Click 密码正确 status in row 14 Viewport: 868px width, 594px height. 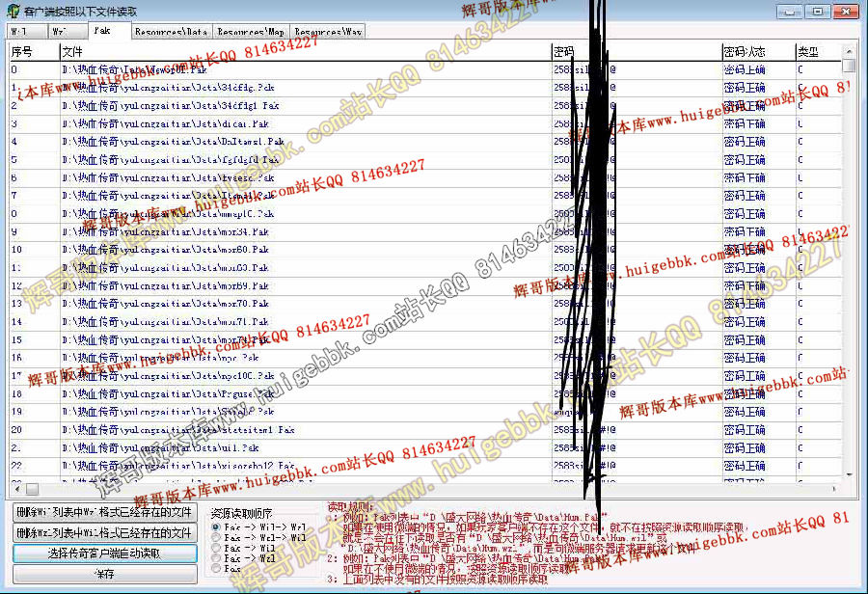[x=745, y=322]
